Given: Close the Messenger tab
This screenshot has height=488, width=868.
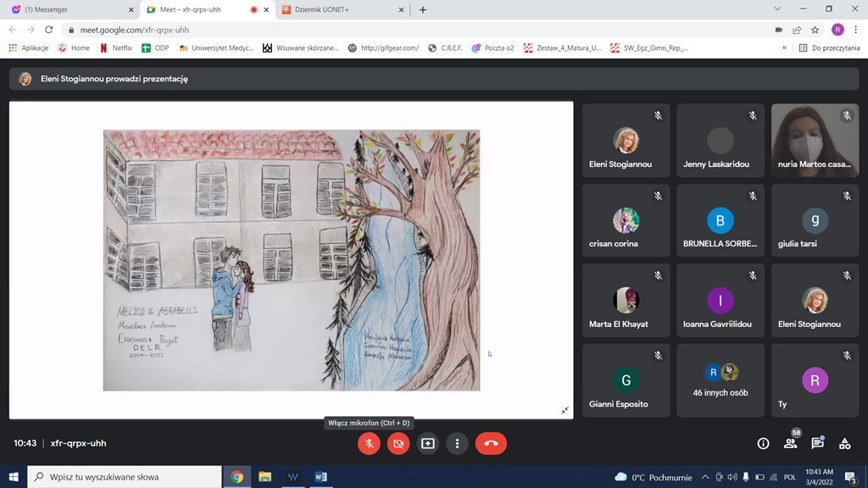Looking at the screenshot, I should click(131, 9).
